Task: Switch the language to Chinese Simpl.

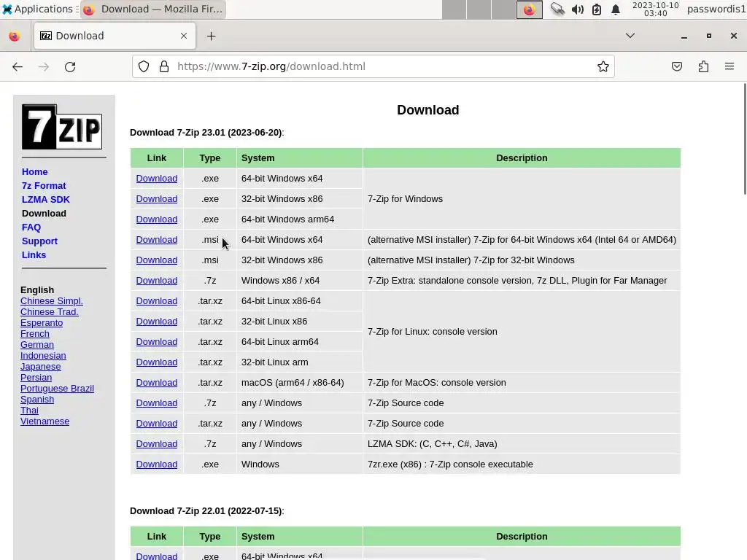Action: pos(52,301)
